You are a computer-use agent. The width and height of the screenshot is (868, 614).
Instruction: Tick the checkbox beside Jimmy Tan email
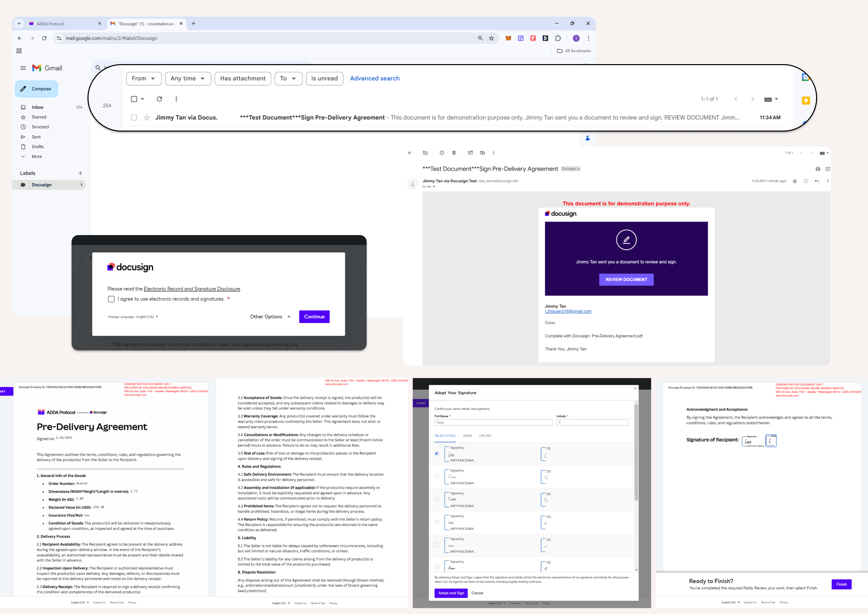pos(134,118)
